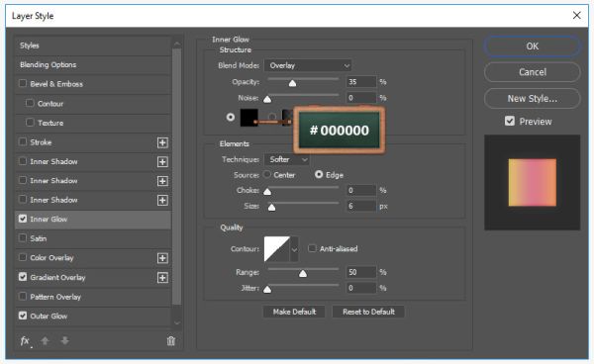Add another Color Overlay with plus icon
The width and height of the screenshot is (594, 364).
pos(162,258)
